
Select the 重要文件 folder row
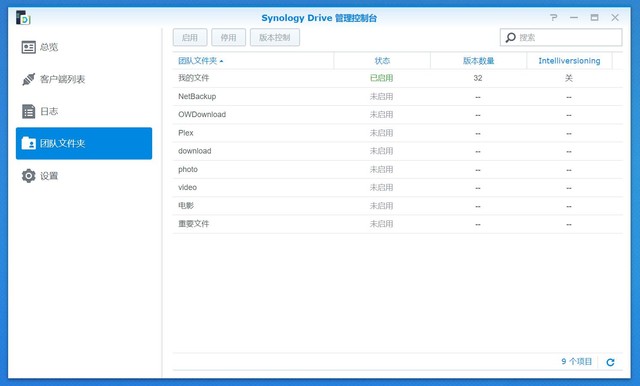(x=398, y=224)
